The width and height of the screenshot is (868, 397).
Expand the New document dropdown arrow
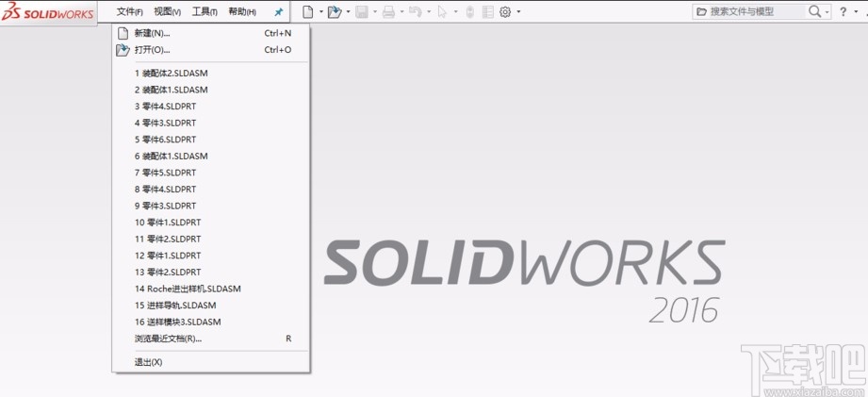320,11
